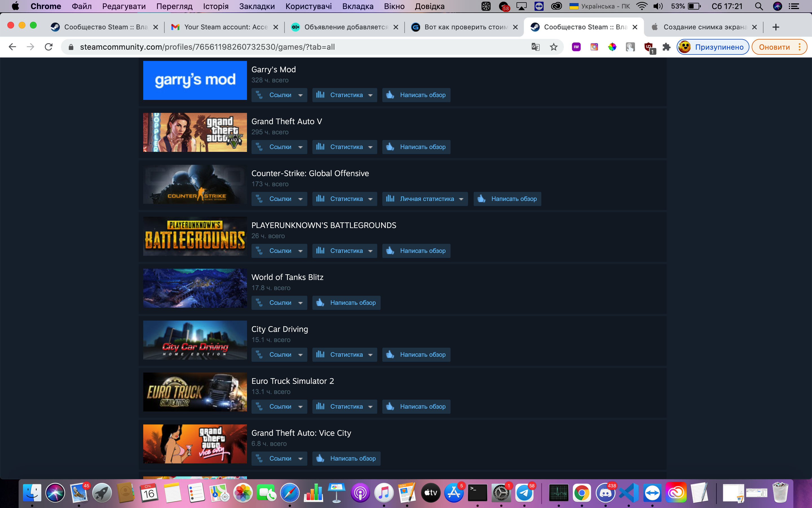Expand Статистика dropdown for Grand Theft Auto V
This screenshot has height=508, width=812.
(345, 147)
